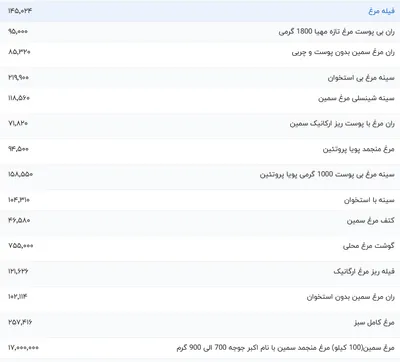Select the product ران مرغ سمین بدون استخوان
This screenshot has height=362, width=400.
click(x=351, y=297)
